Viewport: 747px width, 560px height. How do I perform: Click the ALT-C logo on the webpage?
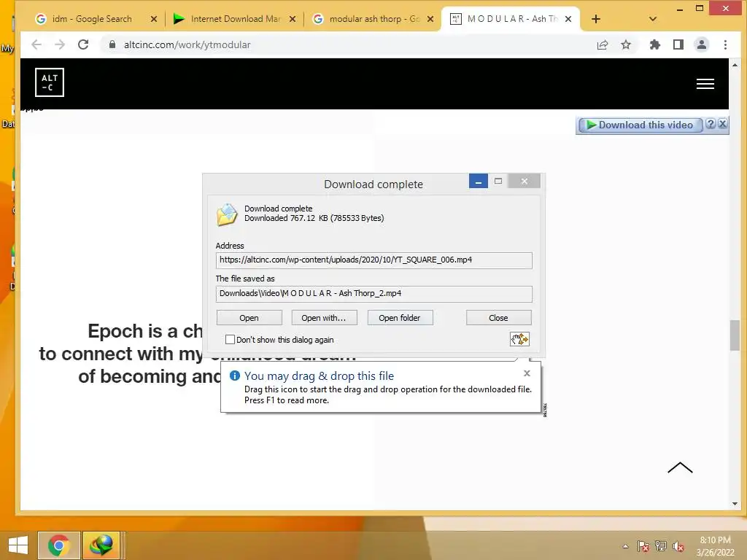click(50, 82)
